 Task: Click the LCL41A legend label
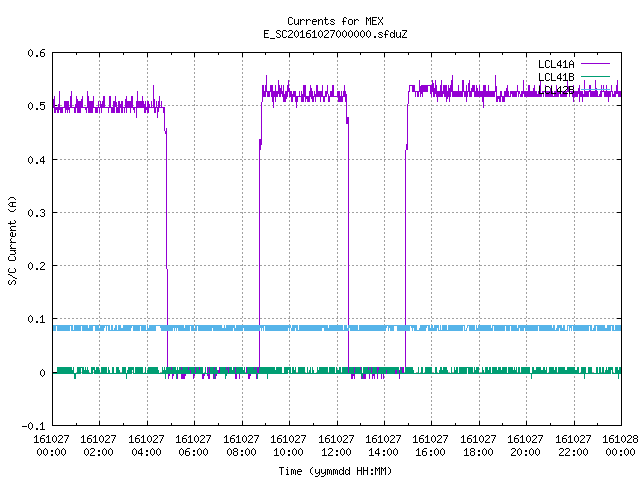(x=556, y=64)
